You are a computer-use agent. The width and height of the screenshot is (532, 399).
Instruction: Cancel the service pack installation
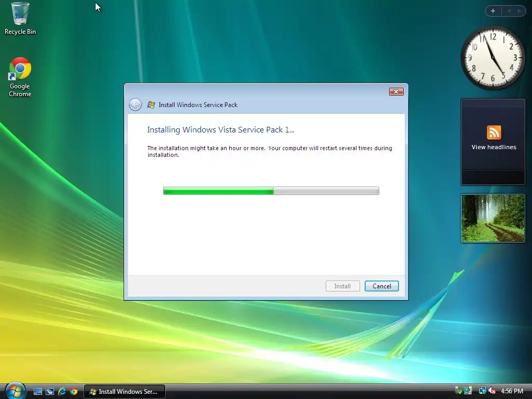(x=382, y=286)
